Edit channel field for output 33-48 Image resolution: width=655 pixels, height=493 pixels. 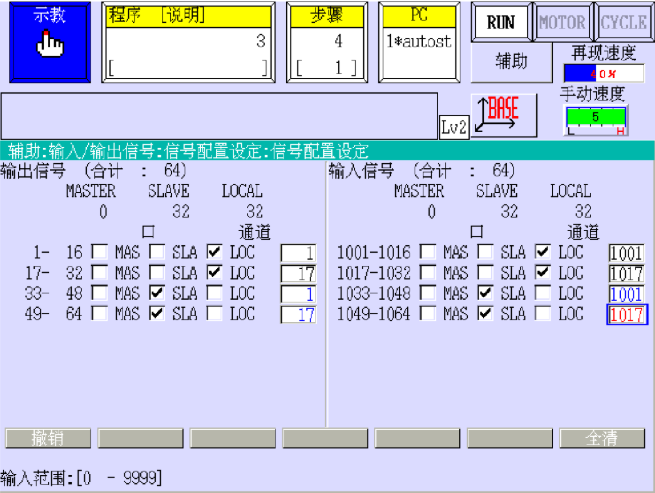tap(298, 294)
